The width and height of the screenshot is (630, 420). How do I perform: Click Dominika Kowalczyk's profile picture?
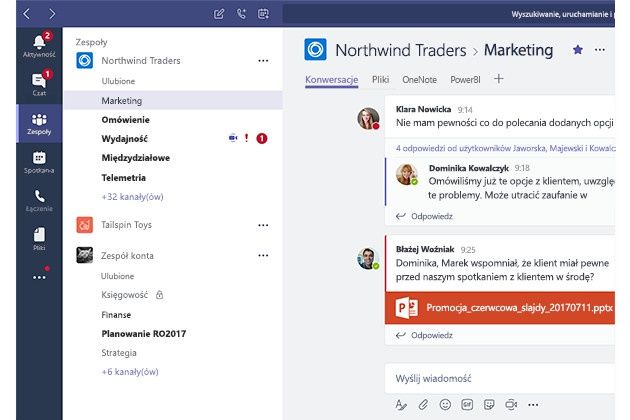[407, 174]
